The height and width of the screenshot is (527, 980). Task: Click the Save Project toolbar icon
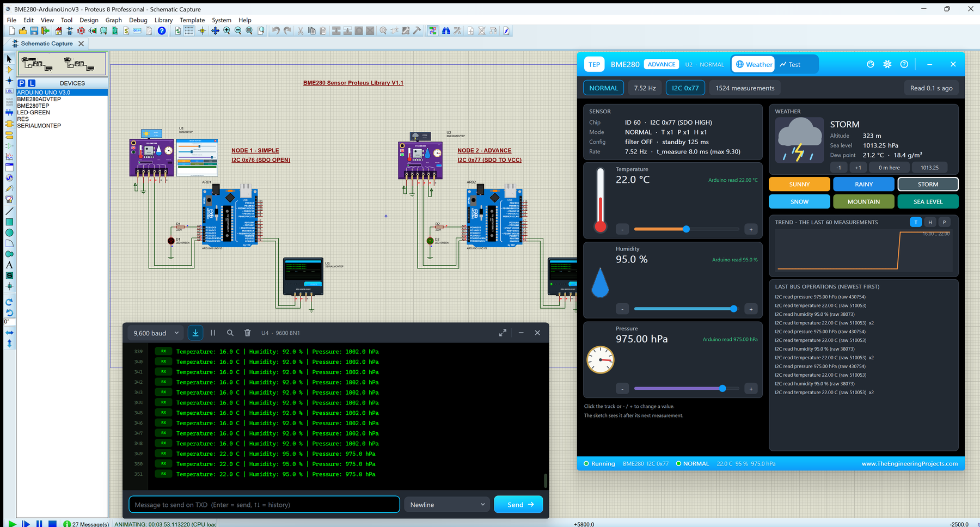(34, 31)
